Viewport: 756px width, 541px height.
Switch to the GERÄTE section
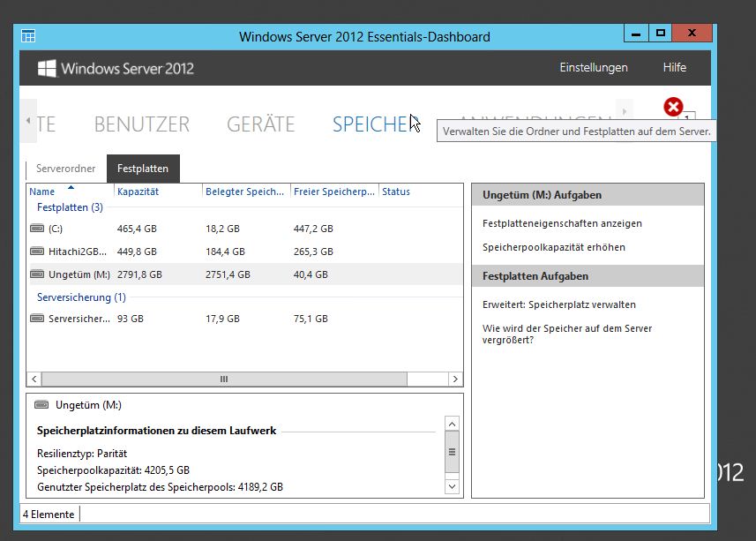[260, 124]
